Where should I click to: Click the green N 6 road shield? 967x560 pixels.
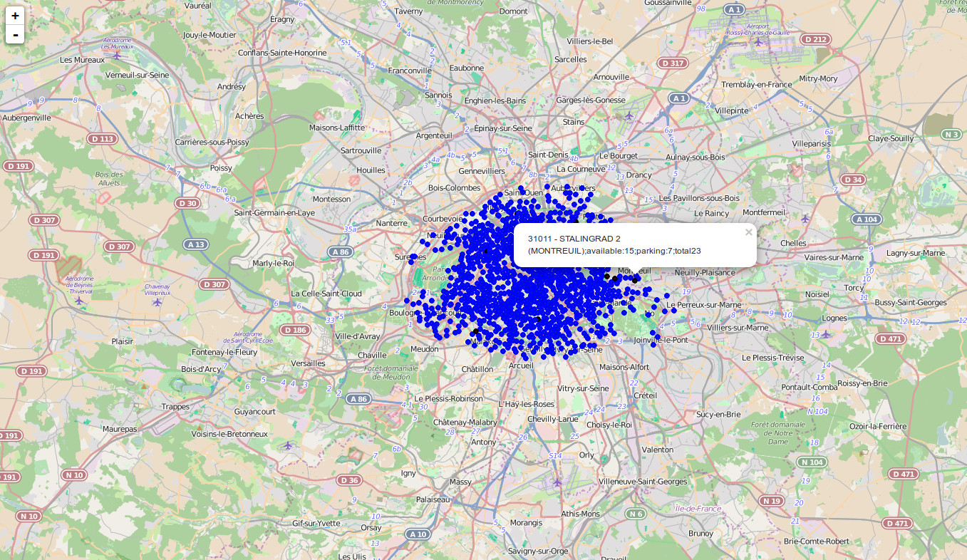pyautogui.click(x=636, y=514)
